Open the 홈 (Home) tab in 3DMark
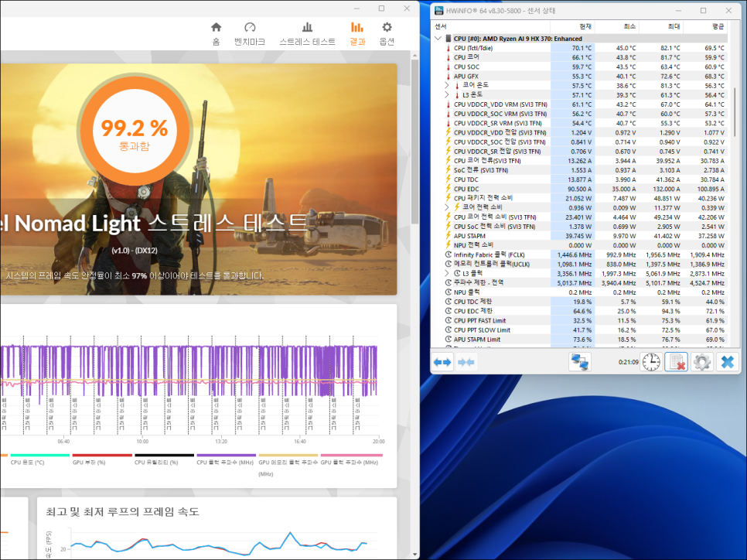Image resolution: width=747 pixels, height=560 pixels. click(216, 34)
